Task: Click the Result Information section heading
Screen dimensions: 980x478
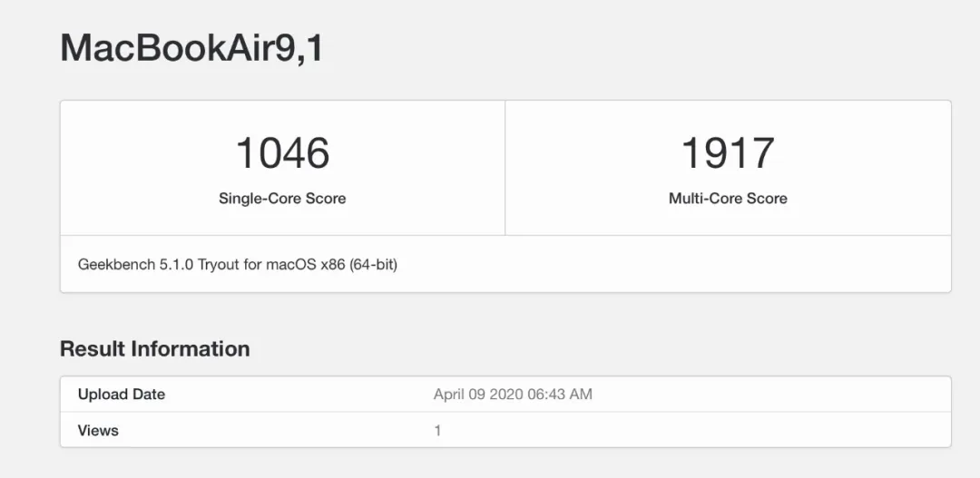Action: 155,348
